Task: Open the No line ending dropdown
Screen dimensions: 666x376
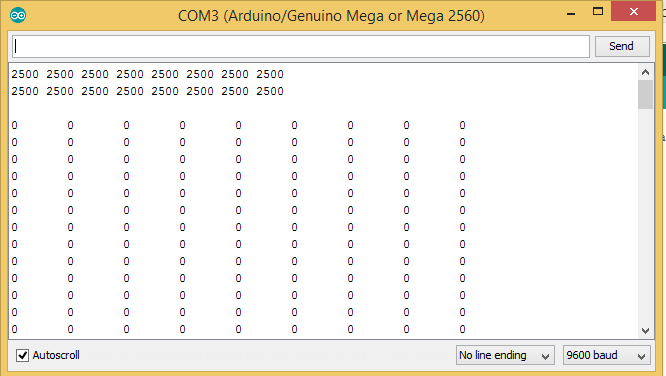Action: tap(505, 355)
